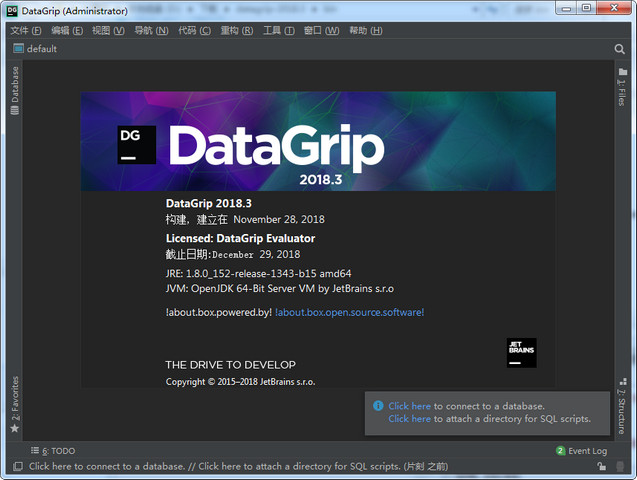This screenshot has width=637, height=480.
Task: Open the about.box.open.source.software link
Action: pos(350,312)
